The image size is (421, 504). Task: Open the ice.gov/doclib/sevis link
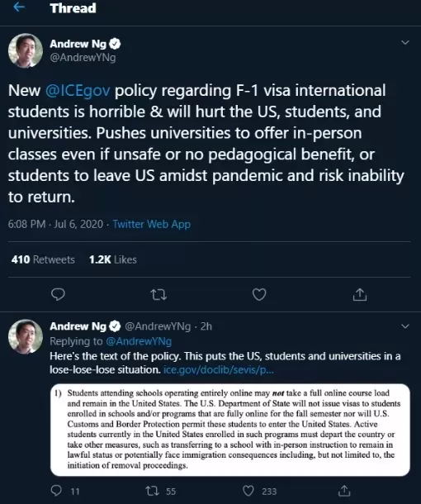coord(219,370)
